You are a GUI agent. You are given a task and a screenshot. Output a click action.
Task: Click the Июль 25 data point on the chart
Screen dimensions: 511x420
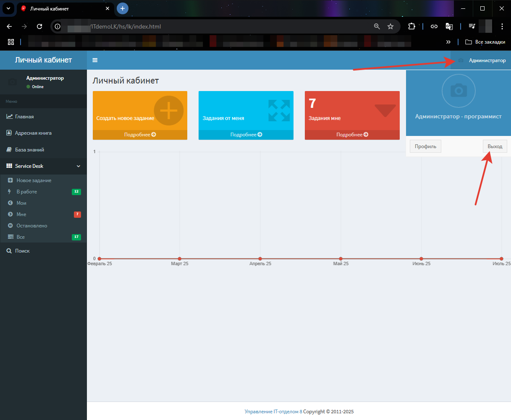[x=501, y=258]
